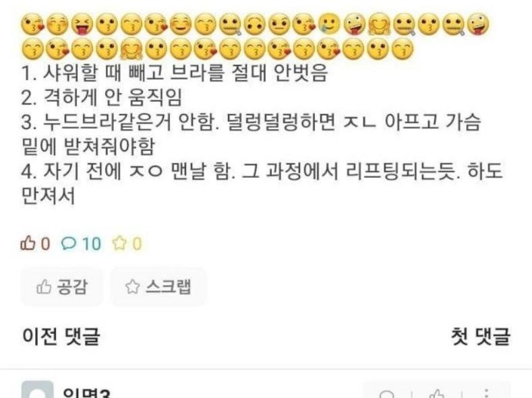Click the thumbs-up like count icon

coord(28,243)
